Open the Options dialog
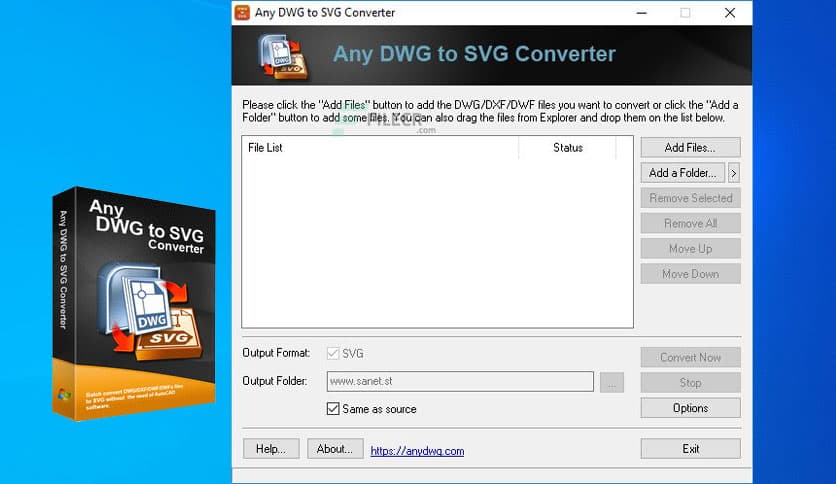The width and height of the screenshot is (836, 484). (690, 408)
